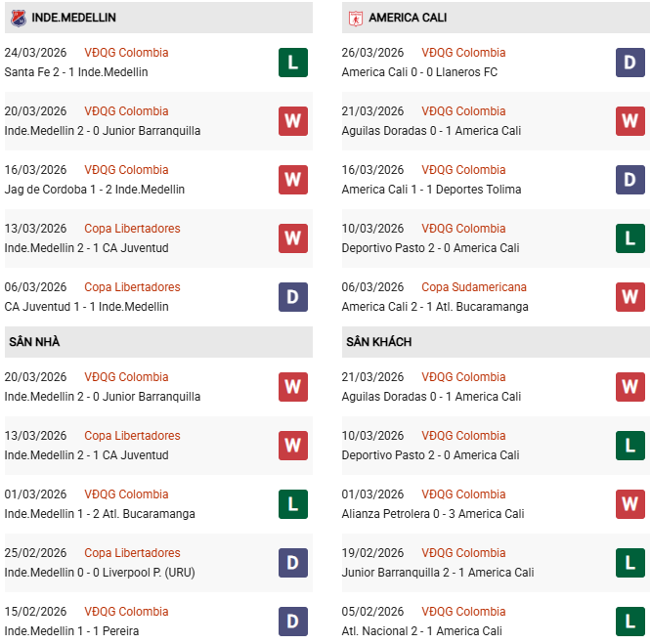Screen dimensions: 651x644
Task: Click L badge for Atl. Nacional match
Action: (630, 622)
